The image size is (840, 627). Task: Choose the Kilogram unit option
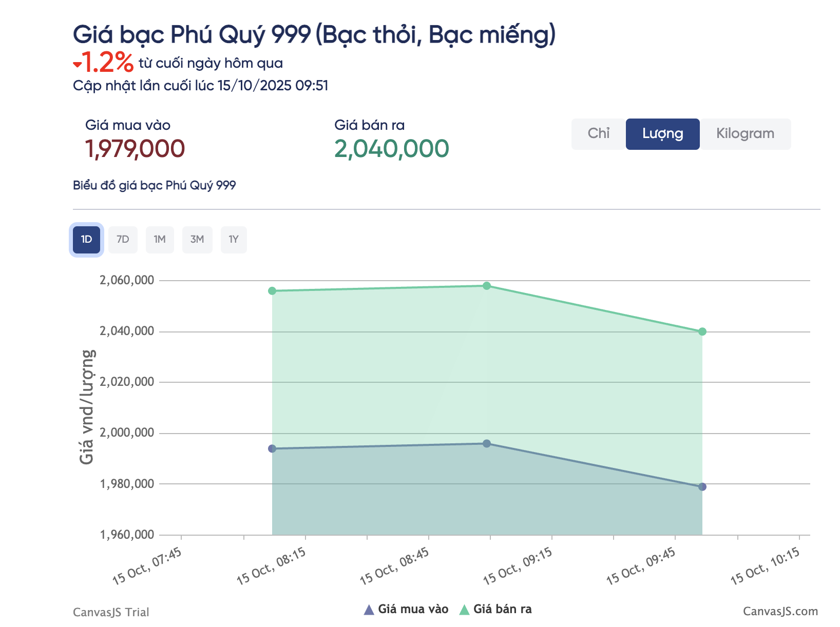745,134
